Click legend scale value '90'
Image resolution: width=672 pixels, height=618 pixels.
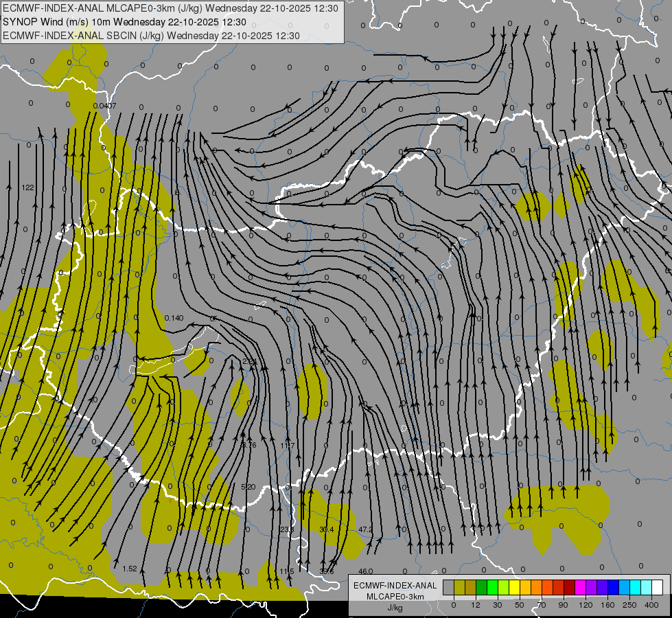point(564,605)
